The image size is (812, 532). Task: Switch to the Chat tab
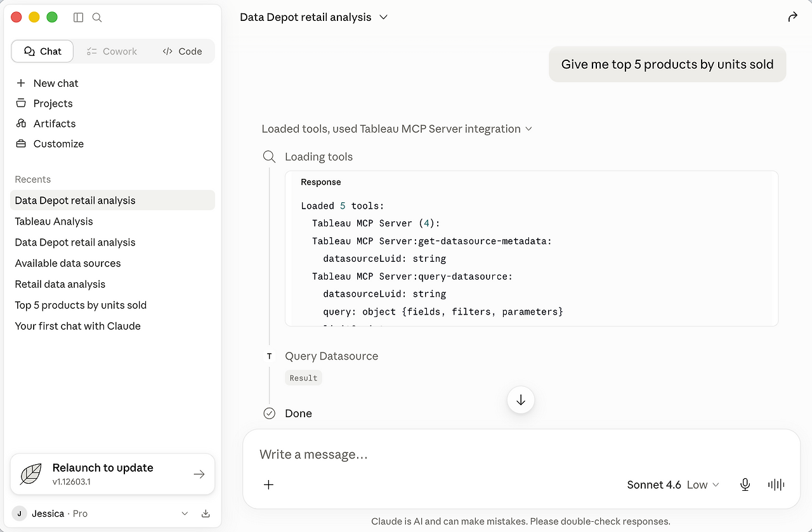[43, 51]
